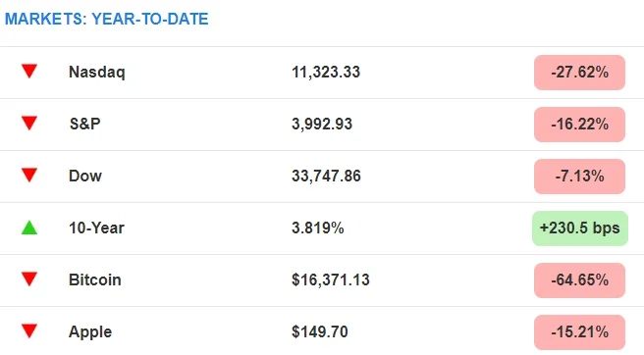Click the -15.21% Apple badge
The height and width of the screenshot is (355, 644).
(x=579, y=332)
